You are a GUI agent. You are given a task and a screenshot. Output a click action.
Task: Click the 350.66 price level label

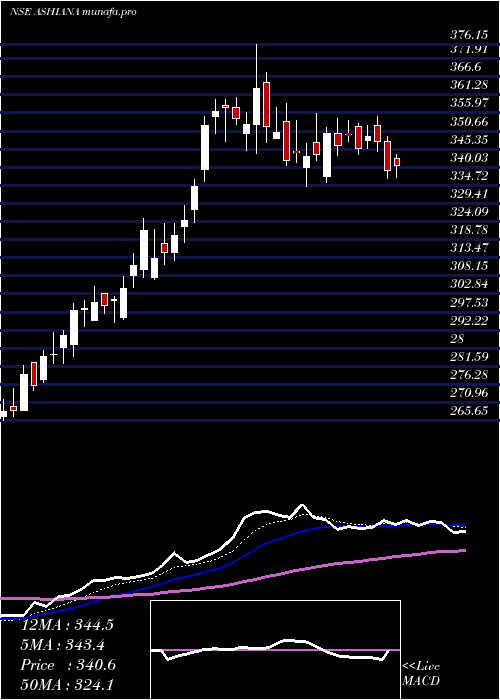pyautogui.click(x=468, y=121)
